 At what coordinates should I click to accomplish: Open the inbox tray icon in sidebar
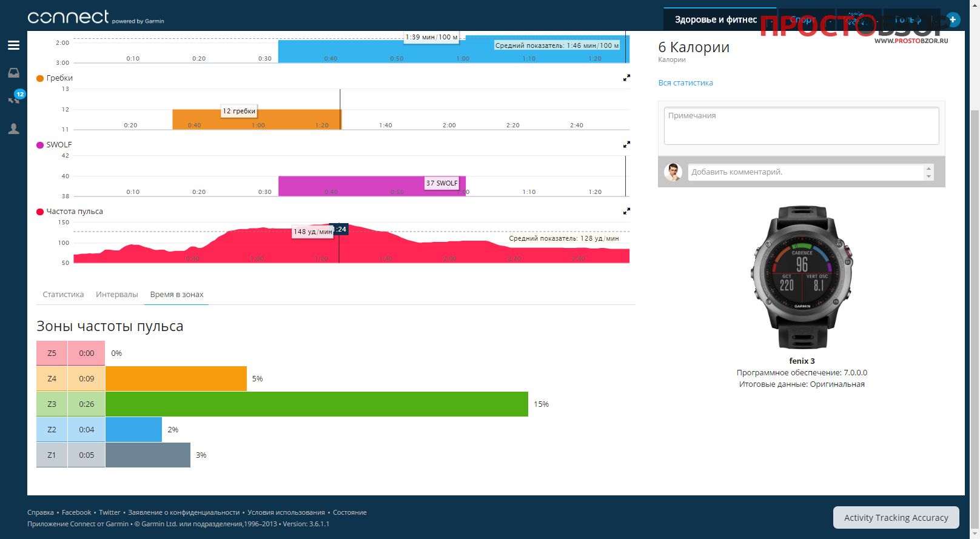(13, 73)
